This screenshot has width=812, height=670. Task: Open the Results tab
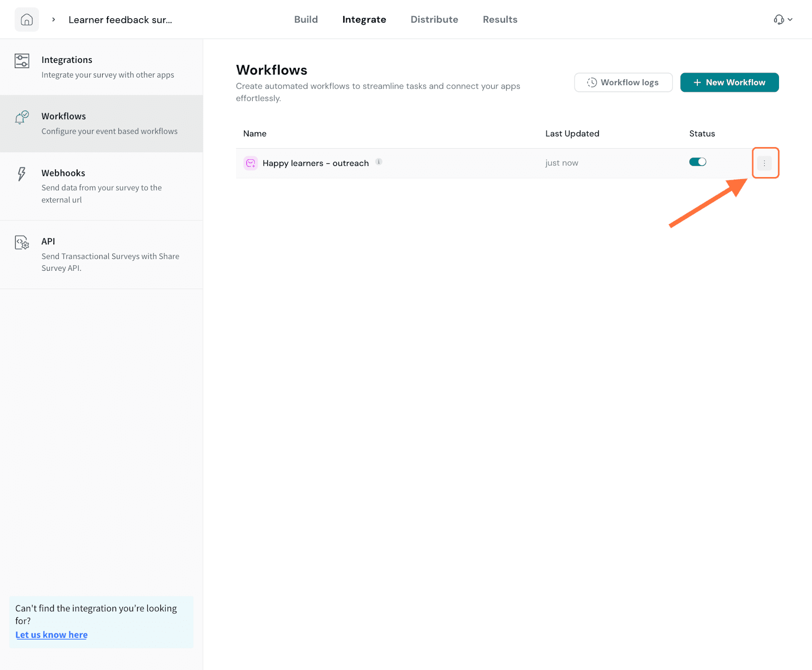500,20
